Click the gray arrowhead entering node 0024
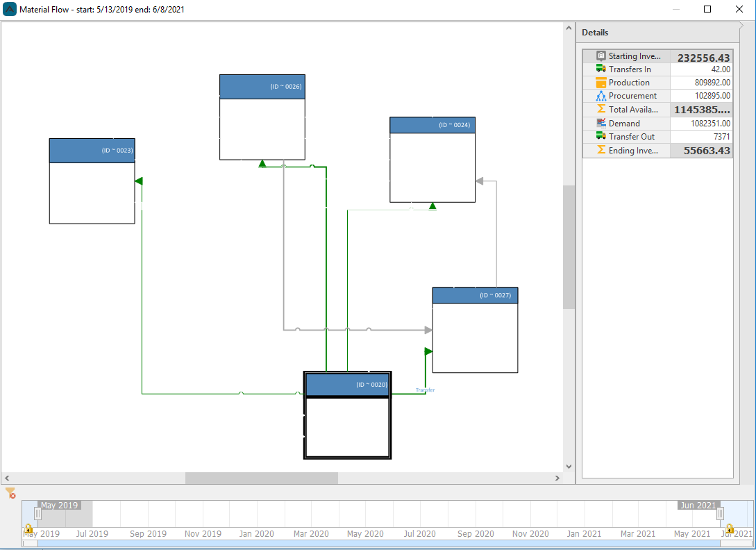The image size is (756, 550). 479,181
